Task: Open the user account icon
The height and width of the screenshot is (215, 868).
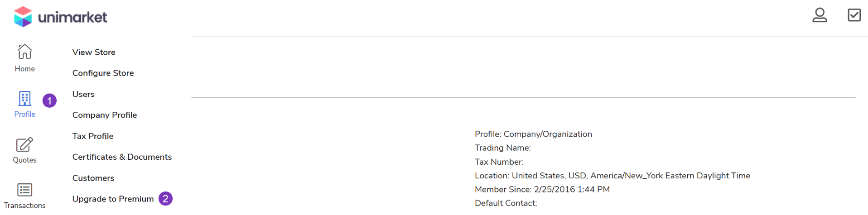Action: pyautogui.click(x=819, y=15)
